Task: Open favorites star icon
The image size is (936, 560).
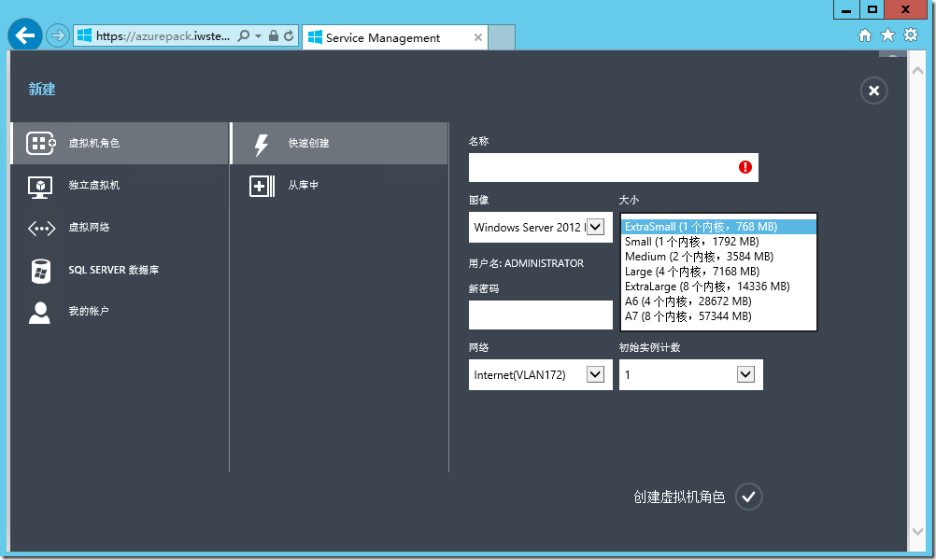Action: point(887,35)
